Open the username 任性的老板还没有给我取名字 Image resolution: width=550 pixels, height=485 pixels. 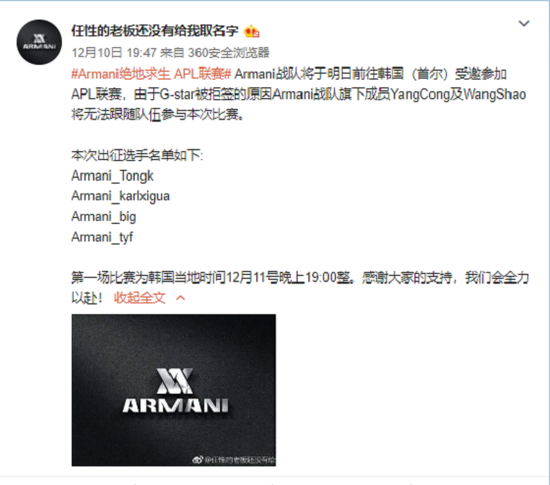click(155, 31)
